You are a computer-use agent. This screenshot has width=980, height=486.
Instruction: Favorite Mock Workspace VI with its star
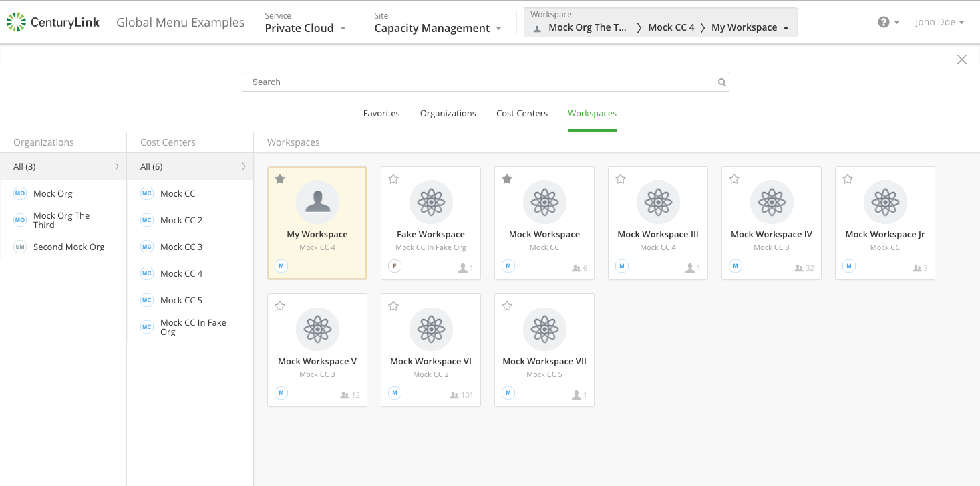[393, 306]
